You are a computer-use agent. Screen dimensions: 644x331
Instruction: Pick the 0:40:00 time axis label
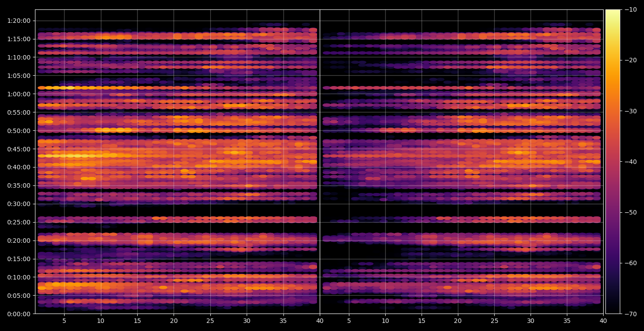[x=19, y=167]
